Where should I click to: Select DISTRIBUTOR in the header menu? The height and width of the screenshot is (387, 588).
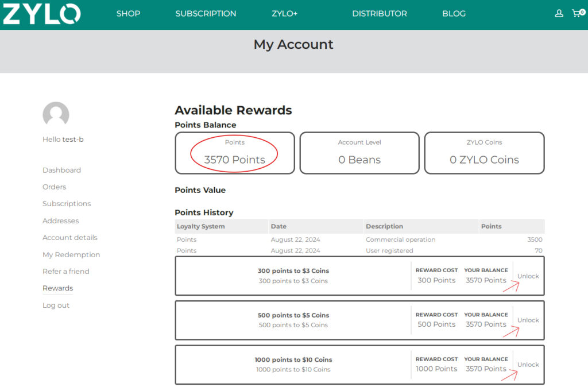379,14
